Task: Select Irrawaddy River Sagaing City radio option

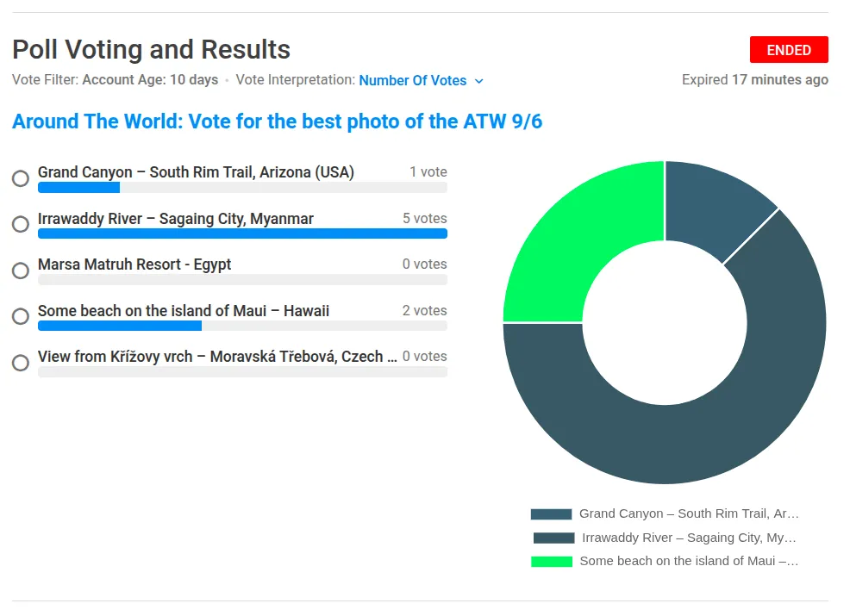Action: tap(21, 224)
